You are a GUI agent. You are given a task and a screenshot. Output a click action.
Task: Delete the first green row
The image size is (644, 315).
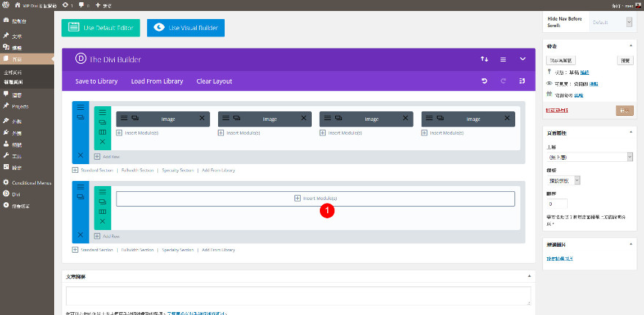point(102,142)
